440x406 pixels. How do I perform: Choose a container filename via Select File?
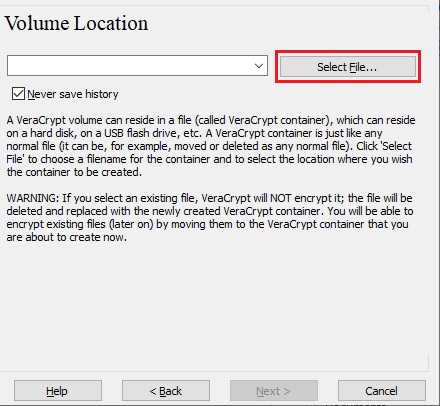[348, 67]
